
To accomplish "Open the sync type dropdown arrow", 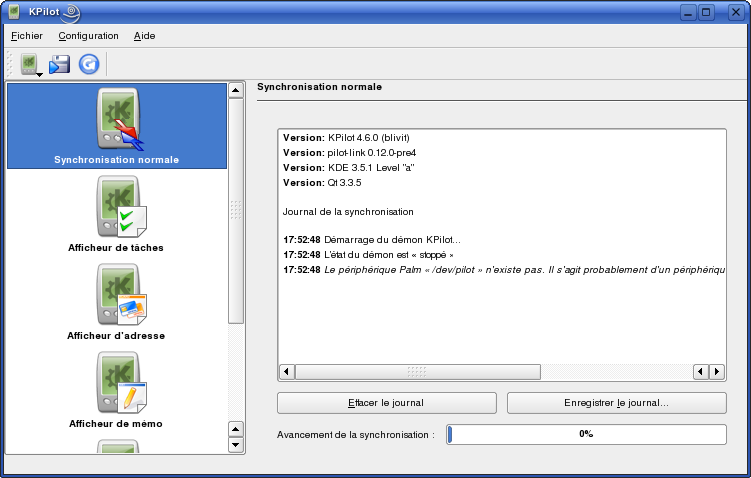I will (x=40, y=74).
